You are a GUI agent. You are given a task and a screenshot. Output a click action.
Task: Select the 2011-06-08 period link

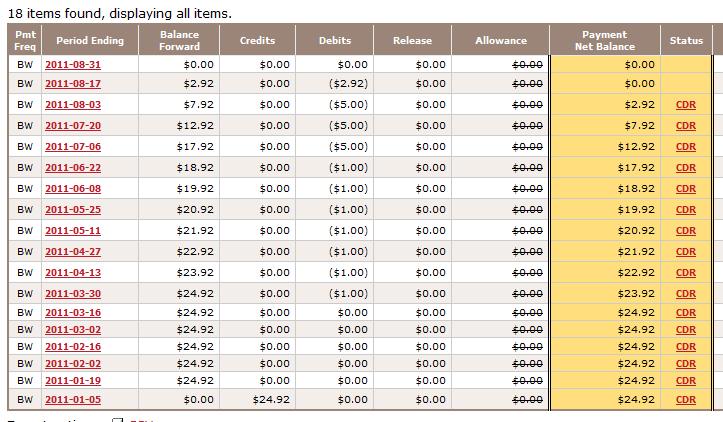point(73,189)
